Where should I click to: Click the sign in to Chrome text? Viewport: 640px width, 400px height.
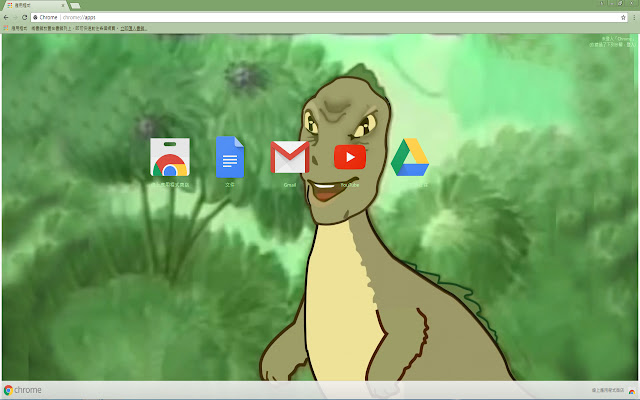pos(612,42)
